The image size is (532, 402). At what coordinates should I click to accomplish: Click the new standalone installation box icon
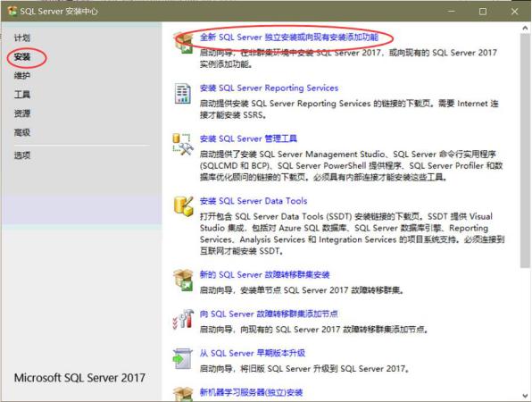[184, 43]
